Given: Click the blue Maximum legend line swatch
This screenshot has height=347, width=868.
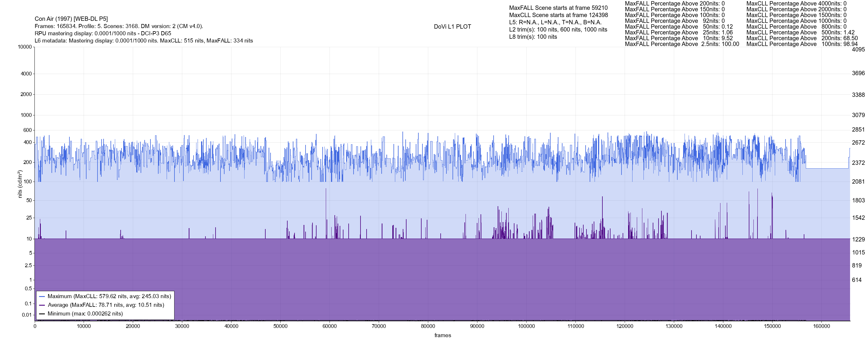Looking at the screenshot, I should click(42, 296).
